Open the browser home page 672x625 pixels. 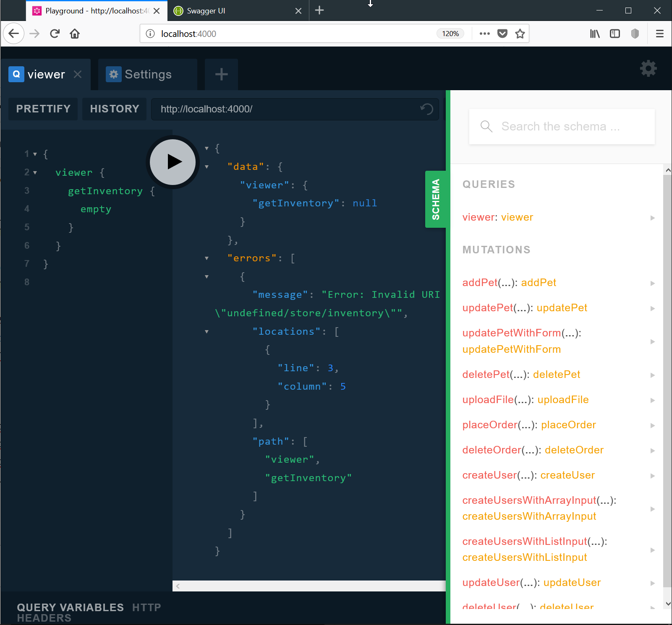pos(75,34)
